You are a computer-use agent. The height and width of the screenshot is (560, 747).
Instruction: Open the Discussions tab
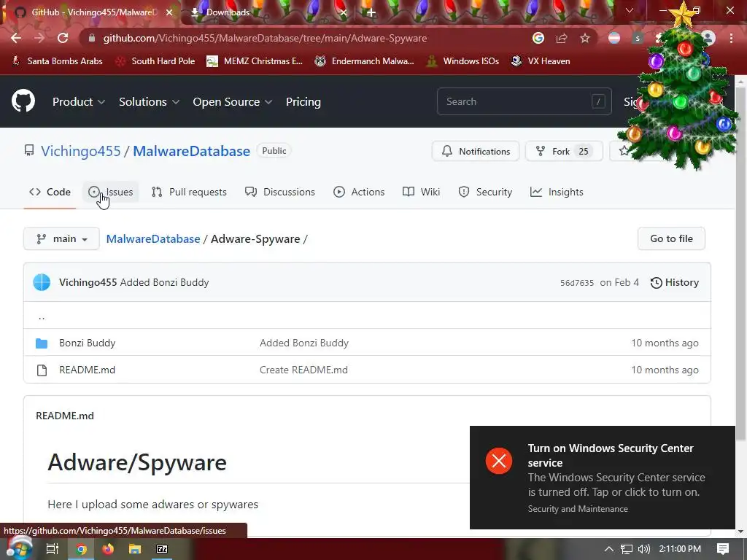[x=280, y=192]
